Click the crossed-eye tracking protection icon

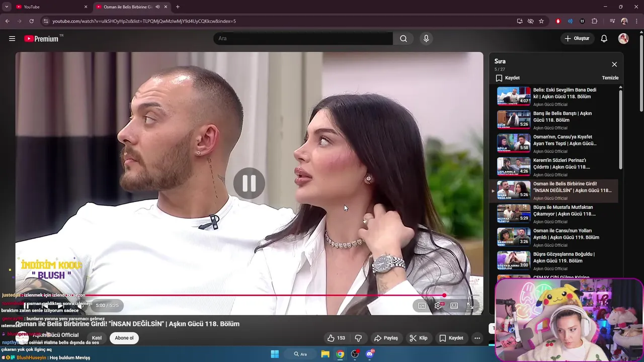coord(530,21)
